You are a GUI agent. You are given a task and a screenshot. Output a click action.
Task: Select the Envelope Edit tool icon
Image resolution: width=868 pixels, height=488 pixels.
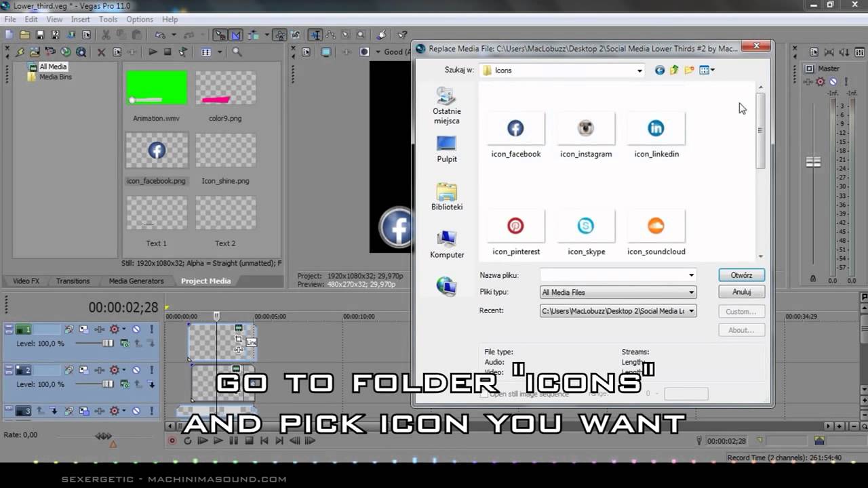(331, 35)
